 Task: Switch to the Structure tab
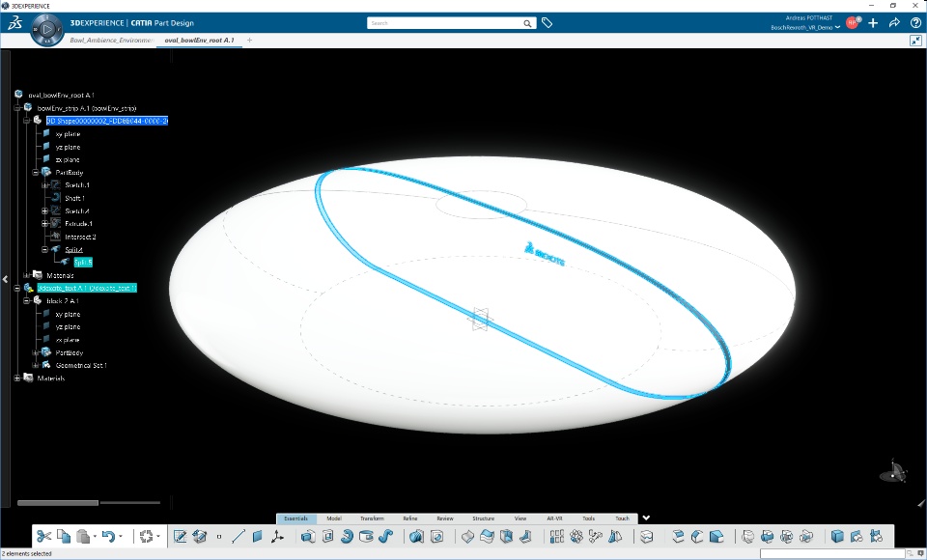click(484, 518)
